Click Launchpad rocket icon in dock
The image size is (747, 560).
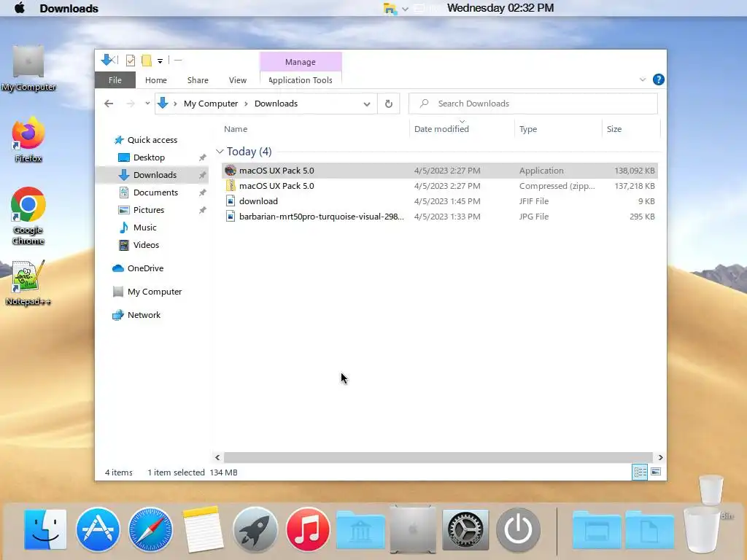click(x=255, y=529)
